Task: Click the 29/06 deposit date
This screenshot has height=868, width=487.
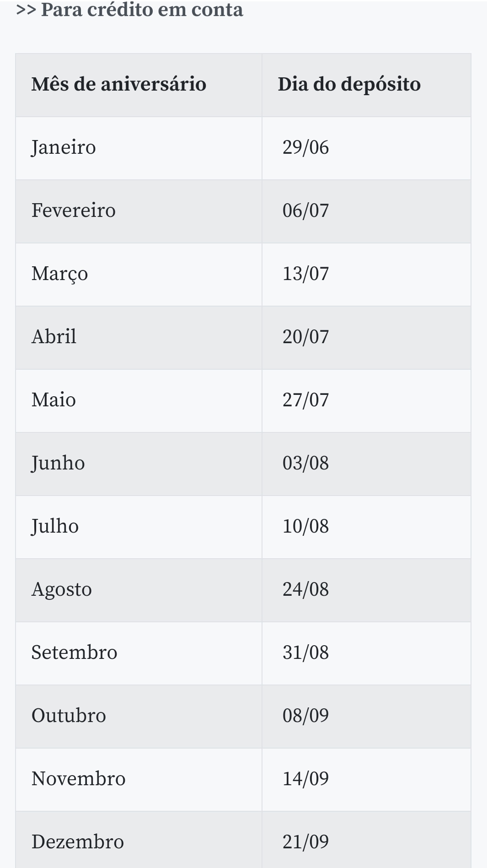Action: (305, 148)
